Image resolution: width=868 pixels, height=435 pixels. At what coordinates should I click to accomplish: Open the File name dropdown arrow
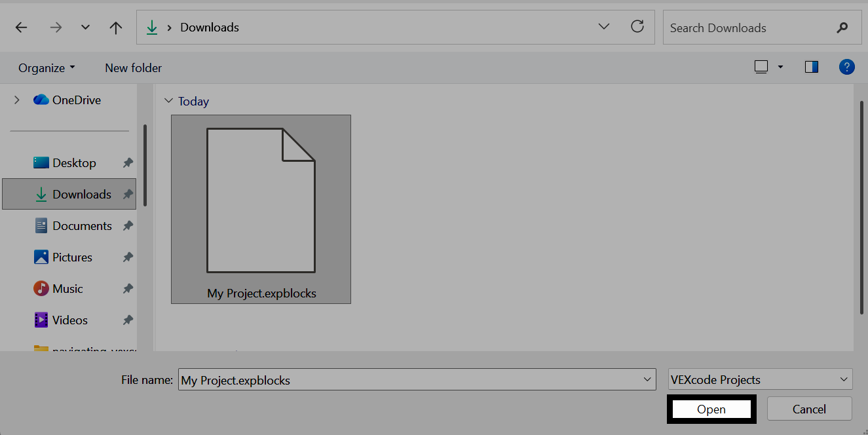648,380
